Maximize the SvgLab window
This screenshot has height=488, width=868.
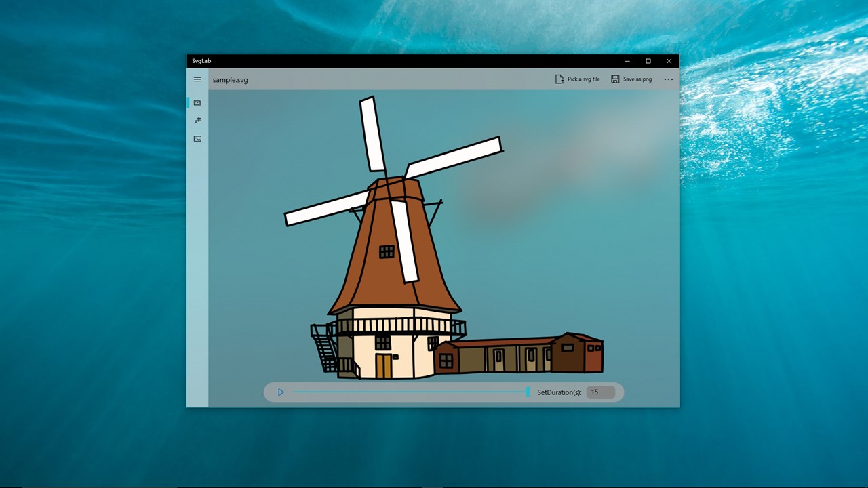648,61
